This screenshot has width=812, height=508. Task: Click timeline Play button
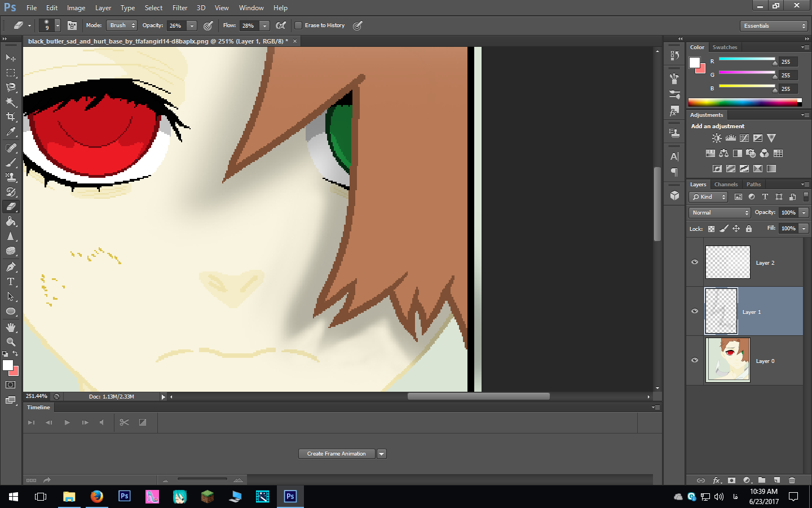point(67,422)
